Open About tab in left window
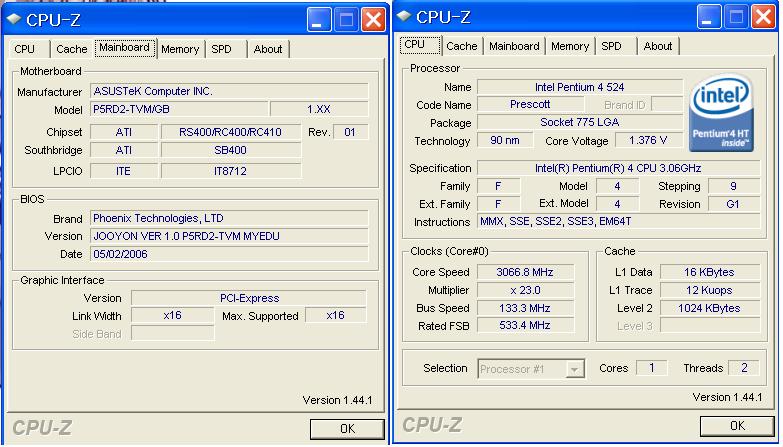Screen dimensions: 783x447 tap(268, 49)
